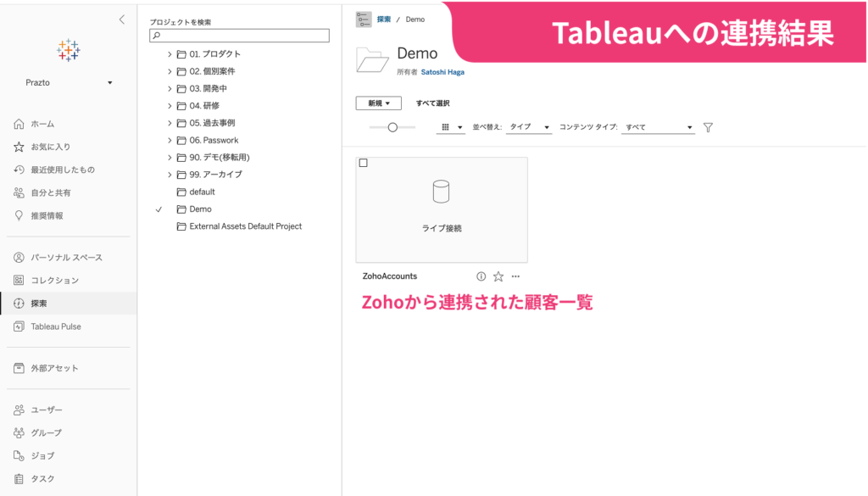Image resolution: width=868 pixels, height=496 pixels.
Task: Click the 探索 compass icon
Action: coord(19,304)
